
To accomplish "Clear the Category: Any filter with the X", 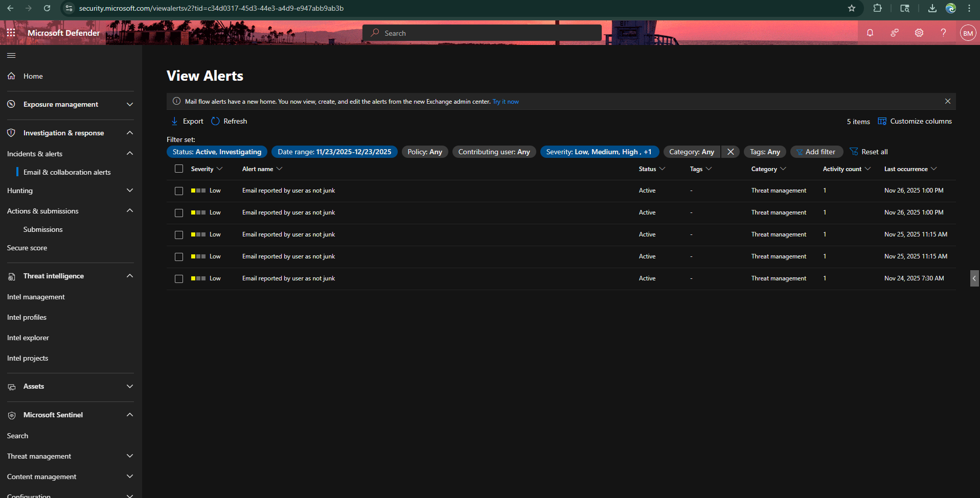I will click(x=730, y=152).
